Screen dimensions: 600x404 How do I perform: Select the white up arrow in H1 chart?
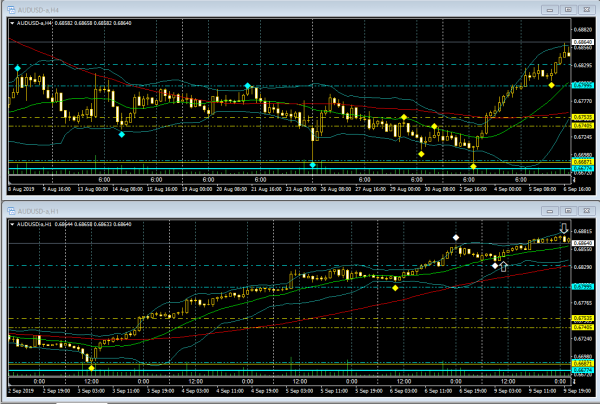pyautogui.click(x=504, y=266)
